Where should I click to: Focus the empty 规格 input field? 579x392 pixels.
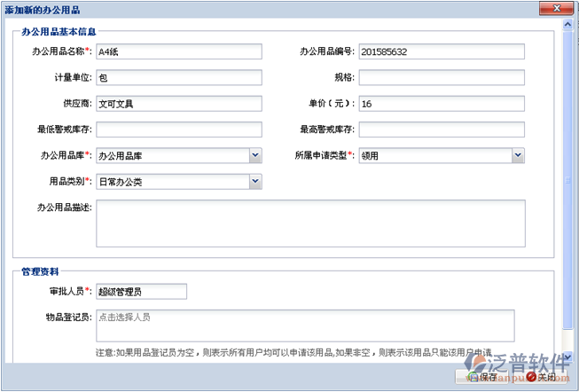point(442,77)
